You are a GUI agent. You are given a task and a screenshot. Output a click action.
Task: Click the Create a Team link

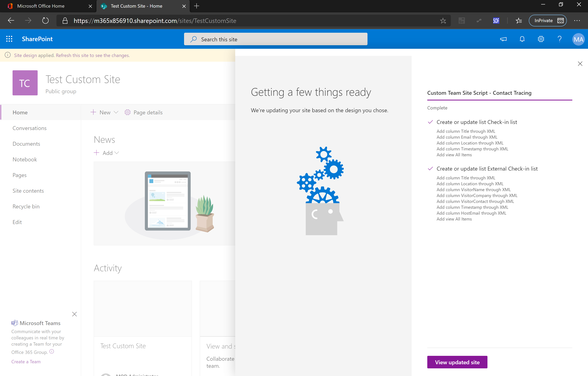pos(26,362)
